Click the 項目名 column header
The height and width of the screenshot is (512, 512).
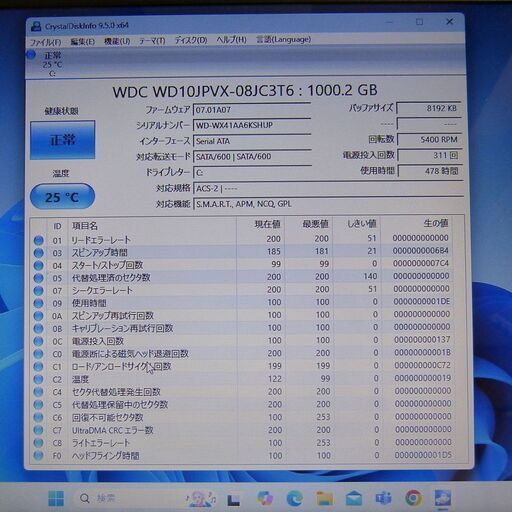point(85,226)
